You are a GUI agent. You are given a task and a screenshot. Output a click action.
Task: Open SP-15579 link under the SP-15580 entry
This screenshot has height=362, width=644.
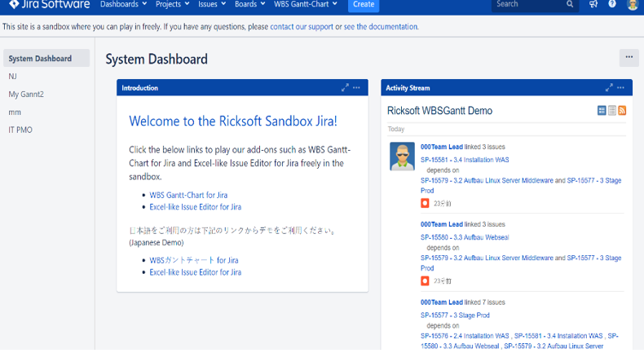click(487, 258)
